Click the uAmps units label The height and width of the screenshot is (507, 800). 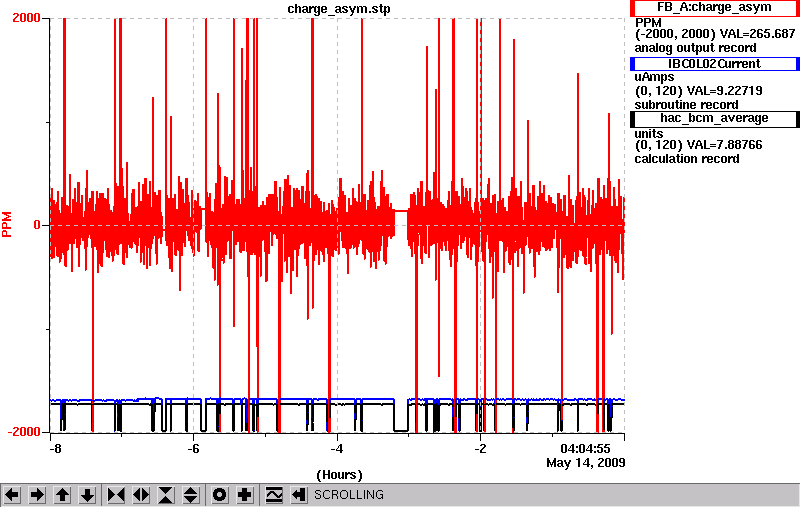655,77
